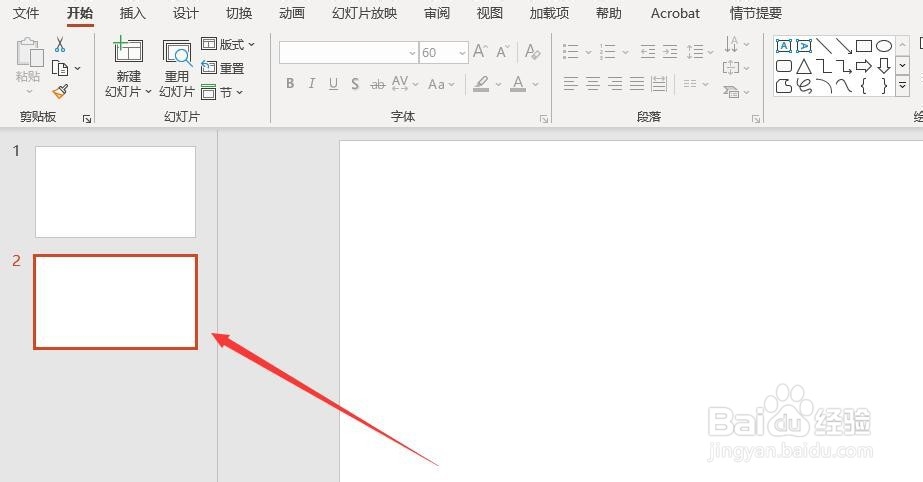Image resolution: width=923 pixels, height=482 pixels.
Task: Open the Acrobat tab
Action: tap(675, 13)
